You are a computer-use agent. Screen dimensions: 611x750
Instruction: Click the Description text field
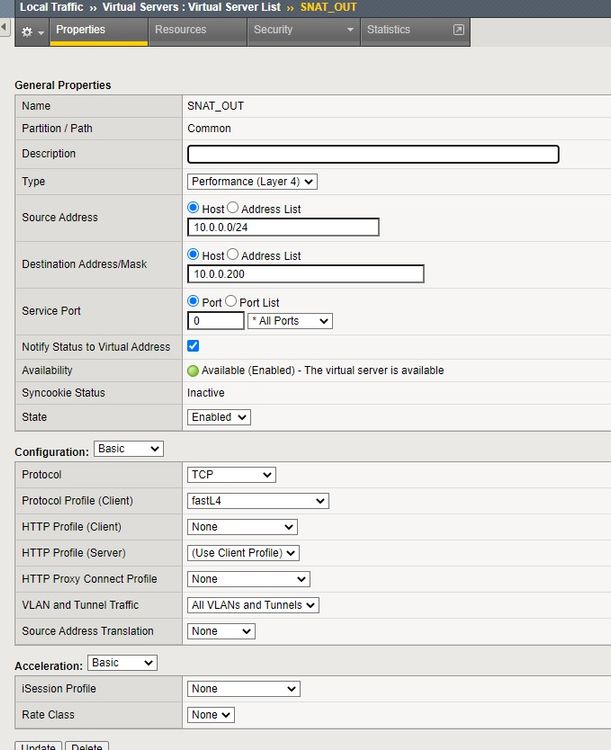tap(373, 154)
